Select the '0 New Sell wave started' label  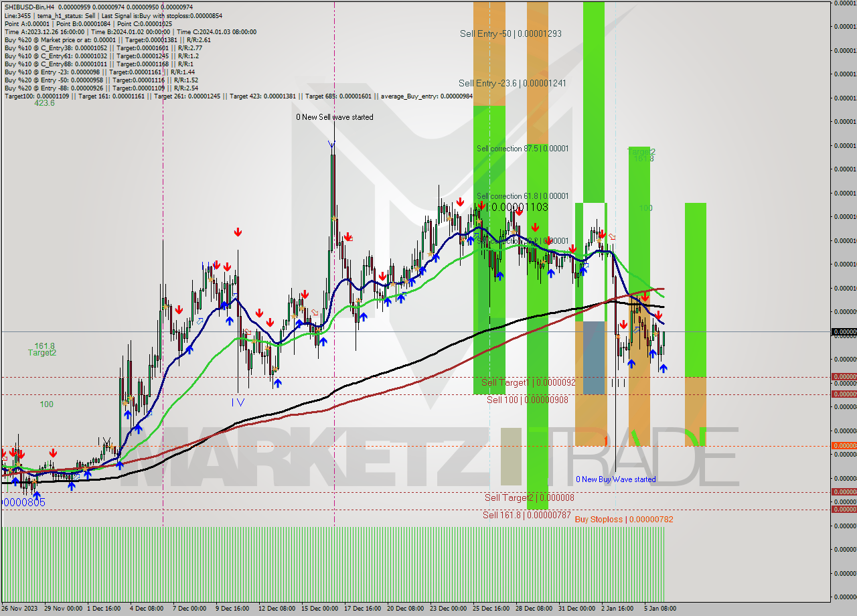(x=335, y=117)
